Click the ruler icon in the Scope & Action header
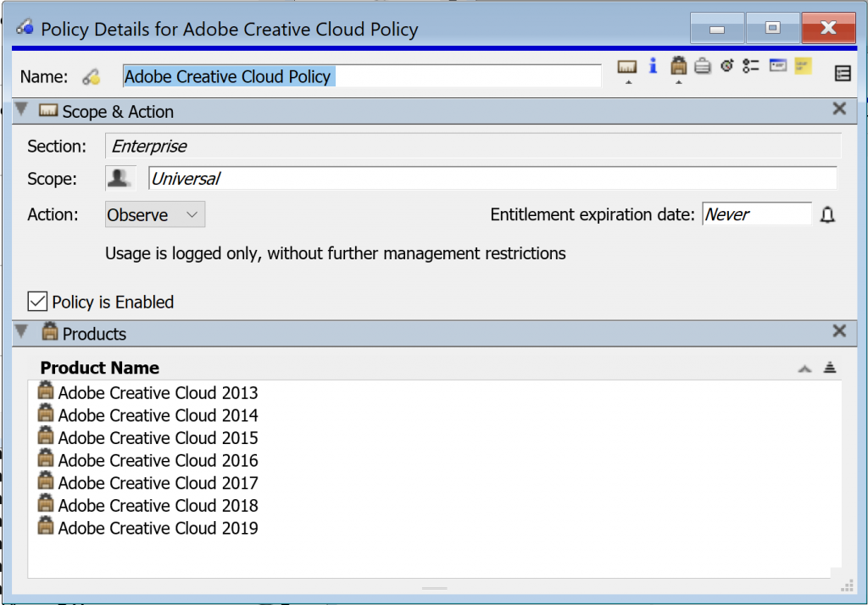Image resolution: width=868 pixels, height=605 pixels. [x=48, y=111]
